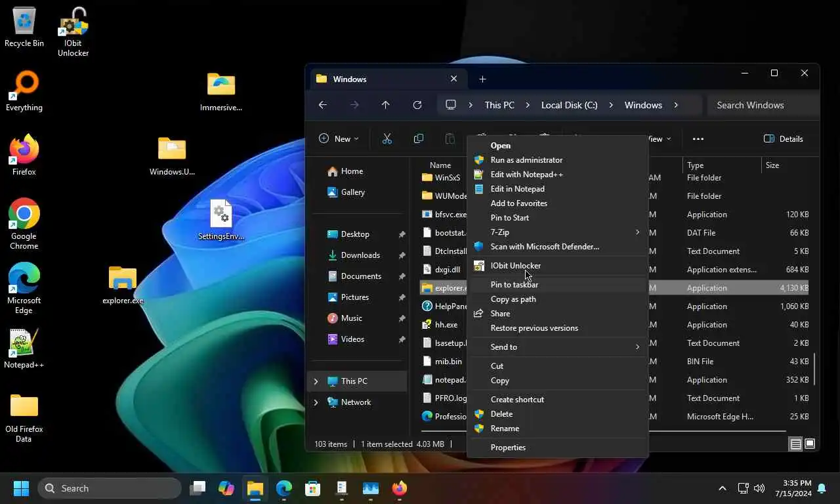Close the Windows tab in Explorer

pyautogui.click(x=453, y=79)
